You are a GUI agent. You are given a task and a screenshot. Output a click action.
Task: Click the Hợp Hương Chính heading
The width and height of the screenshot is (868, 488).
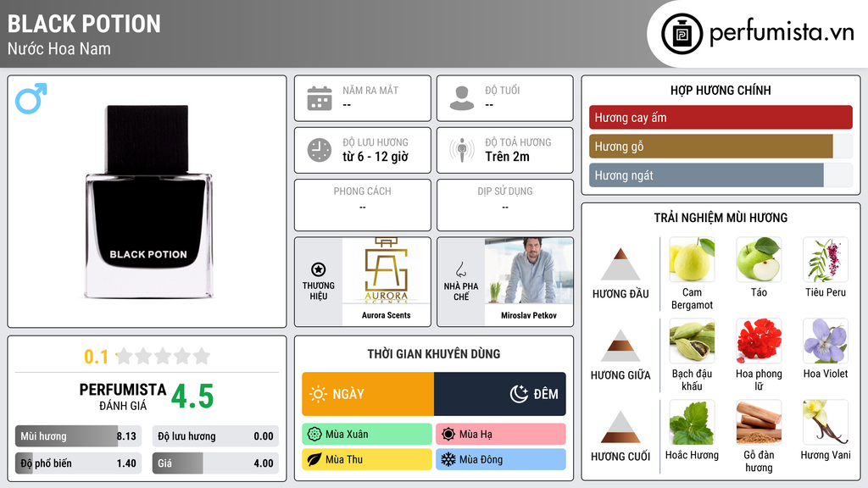pyautogui.click(x=721, y=90)
